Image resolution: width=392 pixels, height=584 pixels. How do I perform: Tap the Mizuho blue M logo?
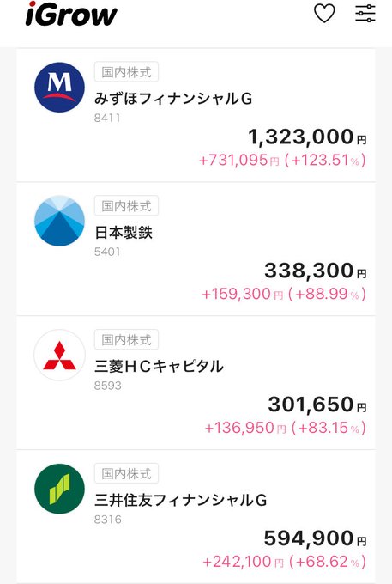[59, 88]
